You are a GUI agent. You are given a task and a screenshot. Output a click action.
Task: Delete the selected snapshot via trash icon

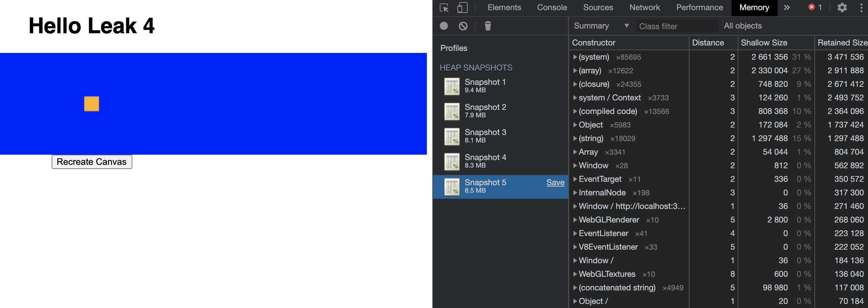[489, 26]
